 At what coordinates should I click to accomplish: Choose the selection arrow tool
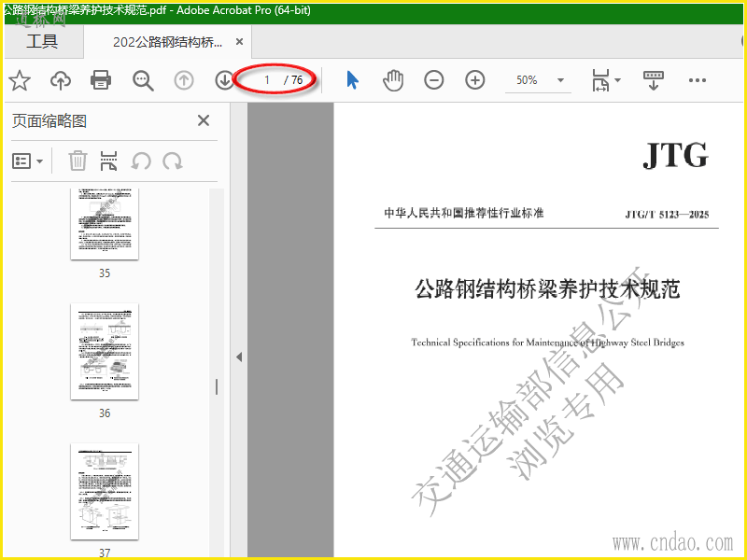352,80
